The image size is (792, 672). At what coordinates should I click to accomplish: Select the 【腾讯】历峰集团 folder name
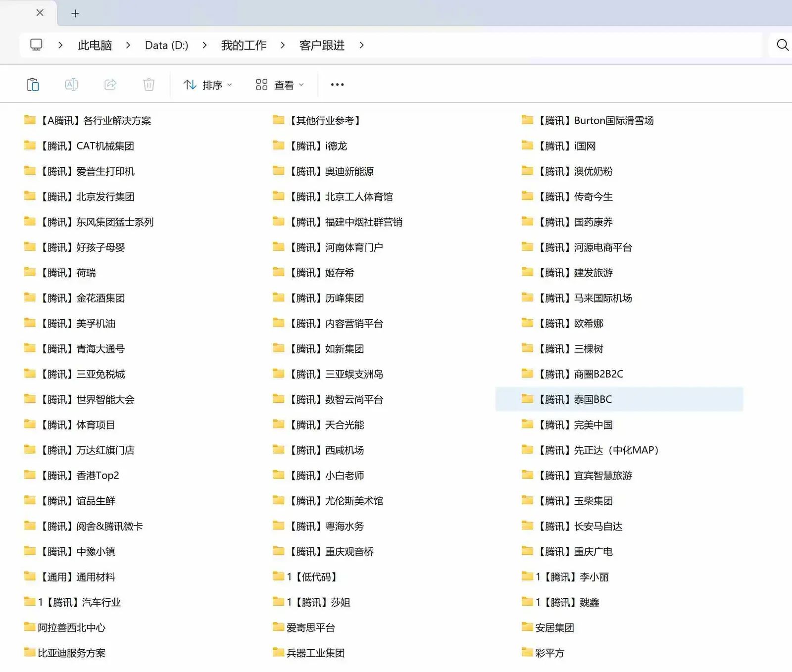pos(326,298)
